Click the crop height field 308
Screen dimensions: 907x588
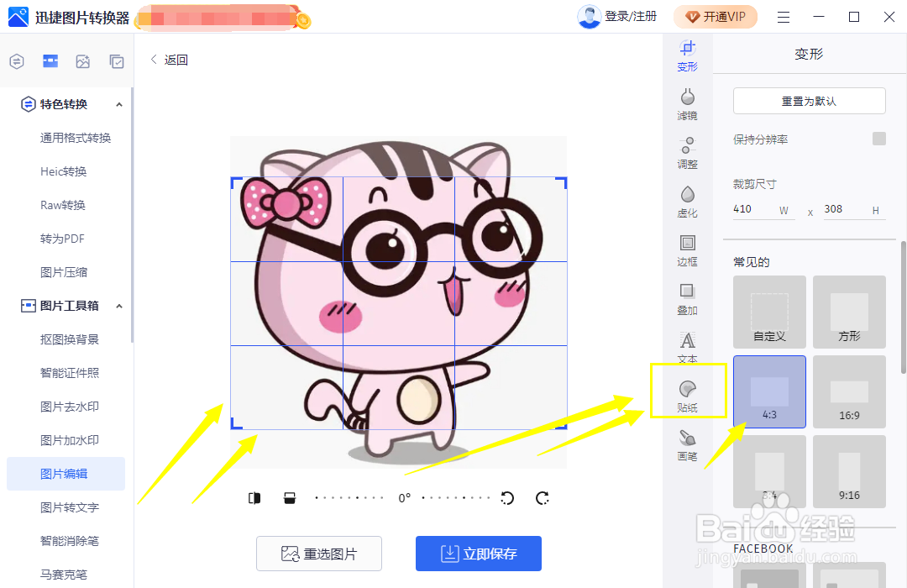(x=854, y=209)
